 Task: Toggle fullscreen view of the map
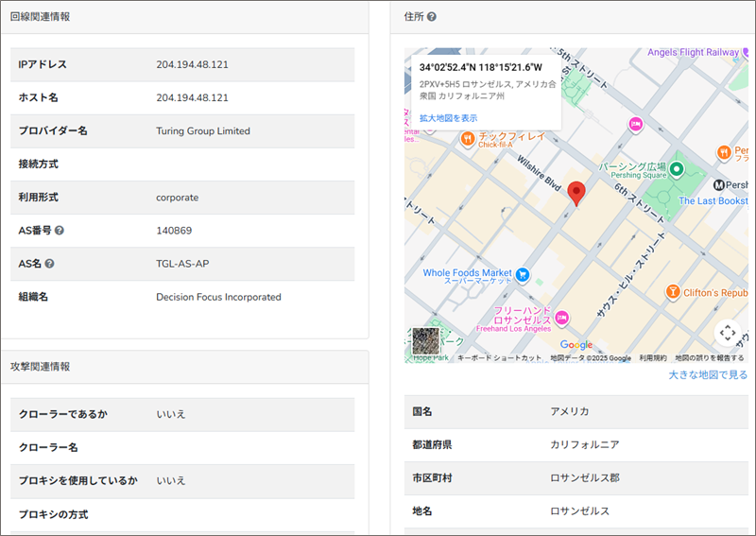click(726, 332)
